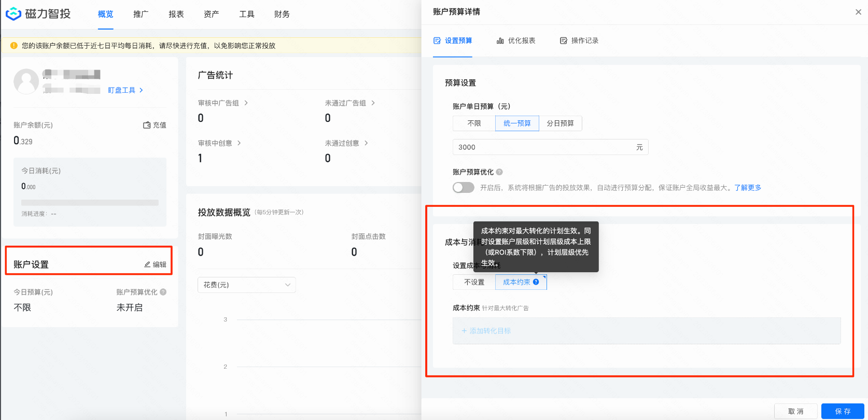Viewport: 868px width, 420px height.
Task: Click the plus icon for 添加转化目标
Action: point(465,331)
